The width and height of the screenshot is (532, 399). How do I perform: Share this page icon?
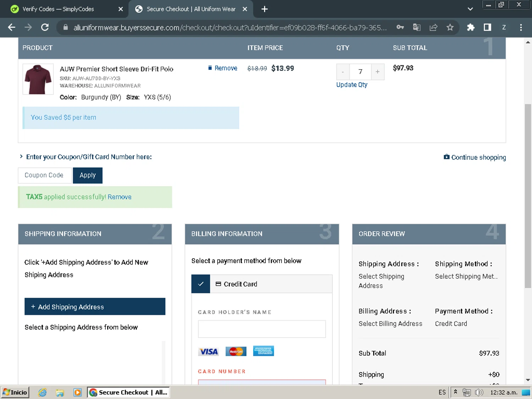(433, 27)
